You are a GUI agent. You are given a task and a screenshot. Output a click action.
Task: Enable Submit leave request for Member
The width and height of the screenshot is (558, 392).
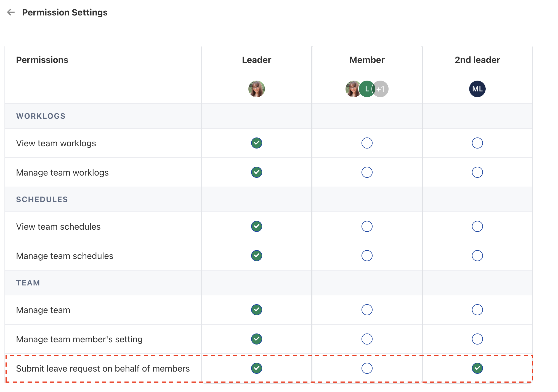point(367,368)
